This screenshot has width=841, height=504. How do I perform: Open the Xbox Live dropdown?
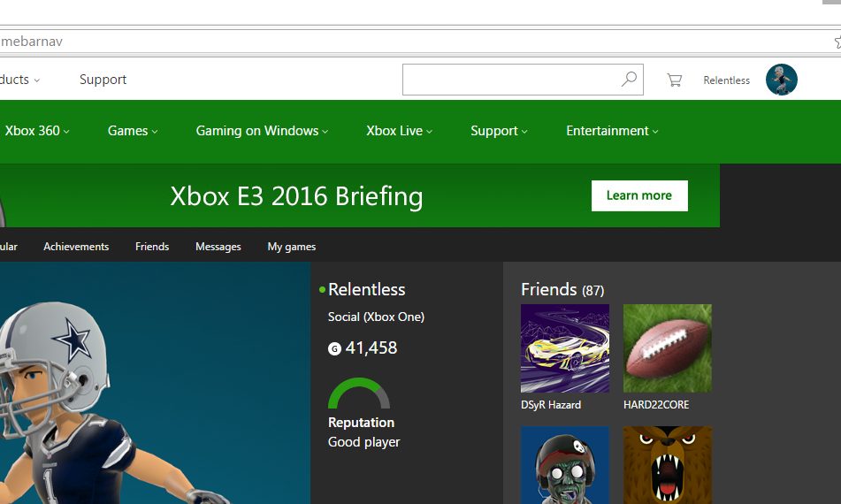399,131
